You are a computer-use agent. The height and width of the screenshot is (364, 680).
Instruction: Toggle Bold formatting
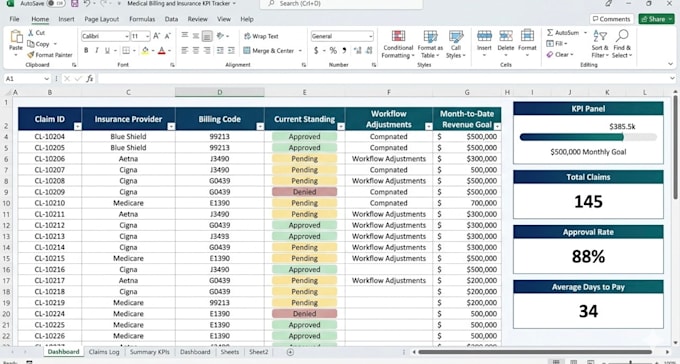tap(86, 50)
